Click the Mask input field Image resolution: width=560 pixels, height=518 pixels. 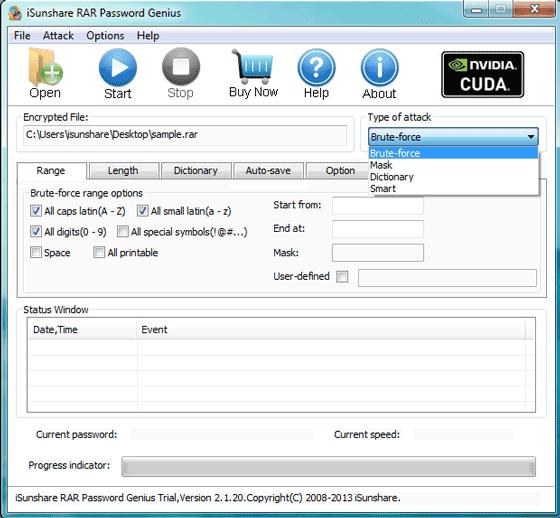coord(378,253)
